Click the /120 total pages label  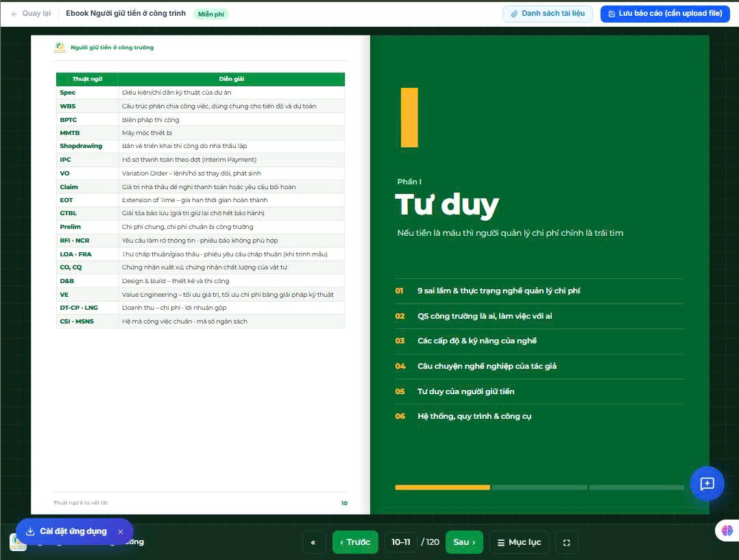pyautogui.click(x=431, y=542)
